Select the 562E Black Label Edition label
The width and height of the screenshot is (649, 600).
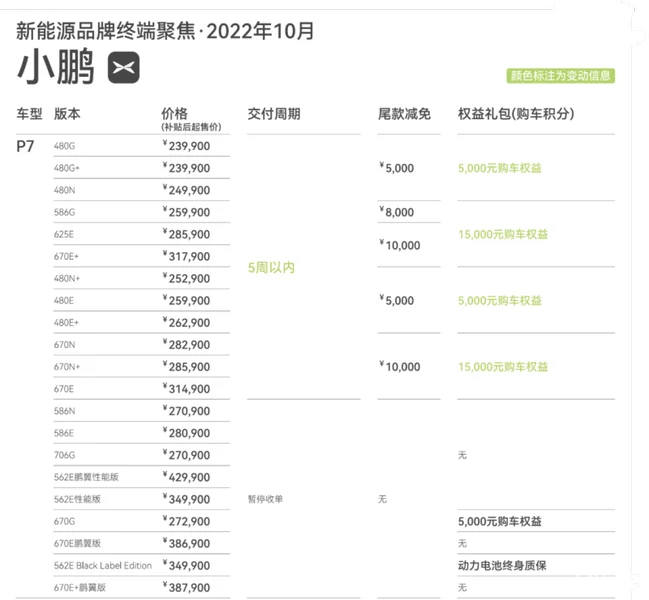[x=103, y=565]
